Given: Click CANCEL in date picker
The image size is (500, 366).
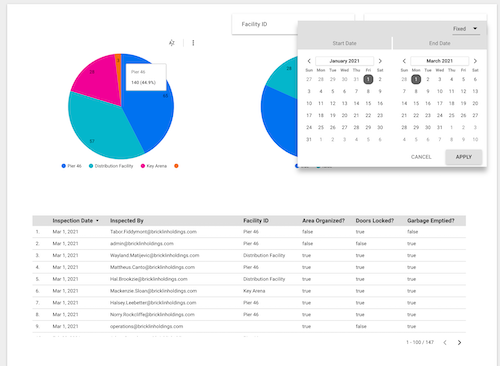Looking at the screenshot, I should click(x=421, y=157).
